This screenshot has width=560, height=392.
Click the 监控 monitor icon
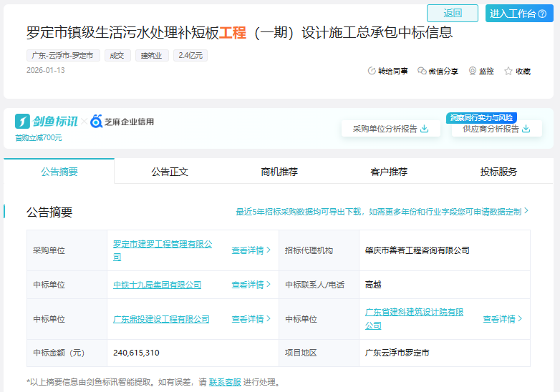point(473,71)
